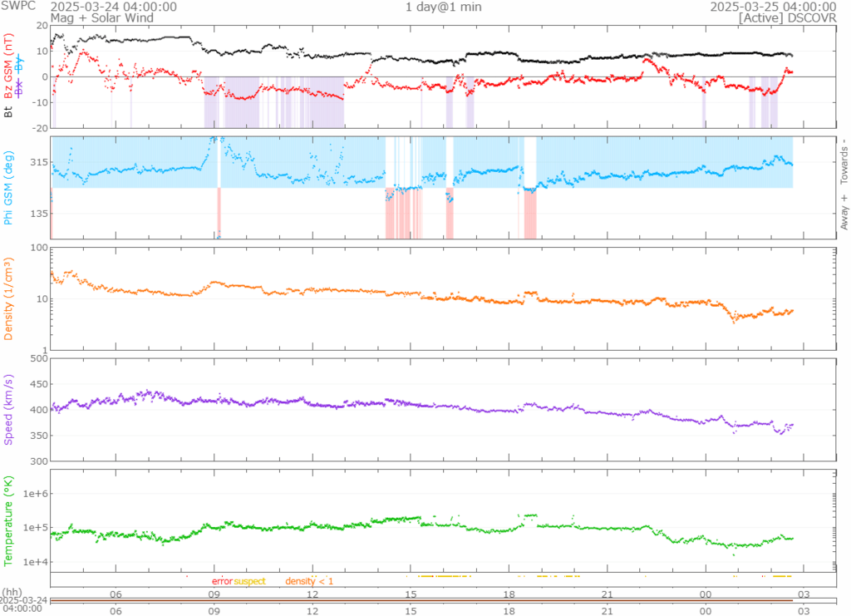This screenshot has height=616, width=851.
Task: Click the orange 'density < 1' legend entry
Action: (x=309, y=581)
